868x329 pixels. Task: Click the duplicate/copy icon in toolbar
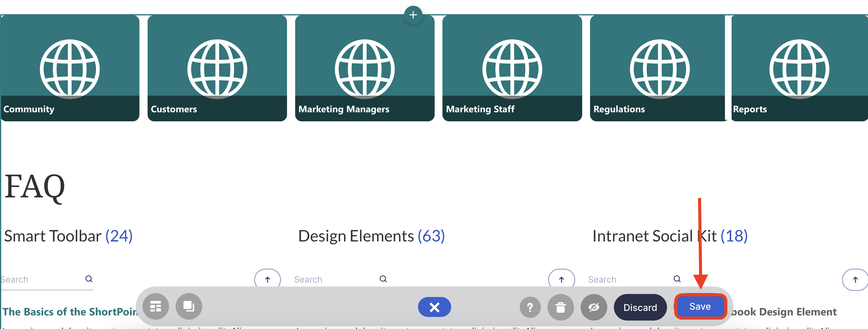coord(189,306)
